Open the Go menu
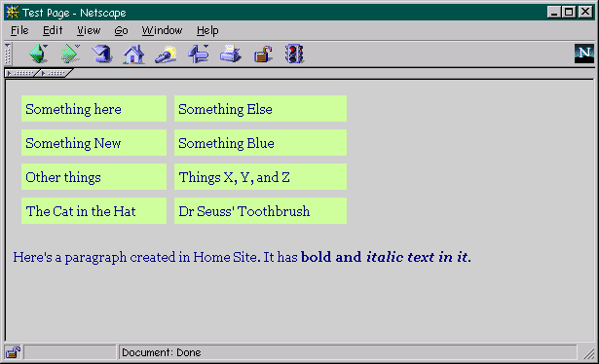599x364 pixels. click(x=121, y=30)
